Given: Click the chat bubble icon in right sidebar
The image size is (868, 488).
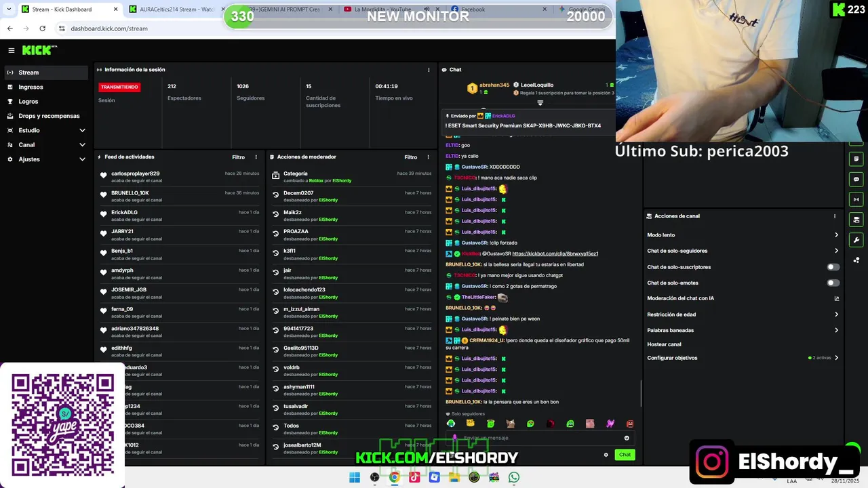Looking at the screenshot, I should pyautogui.click(x=856, y=180).
